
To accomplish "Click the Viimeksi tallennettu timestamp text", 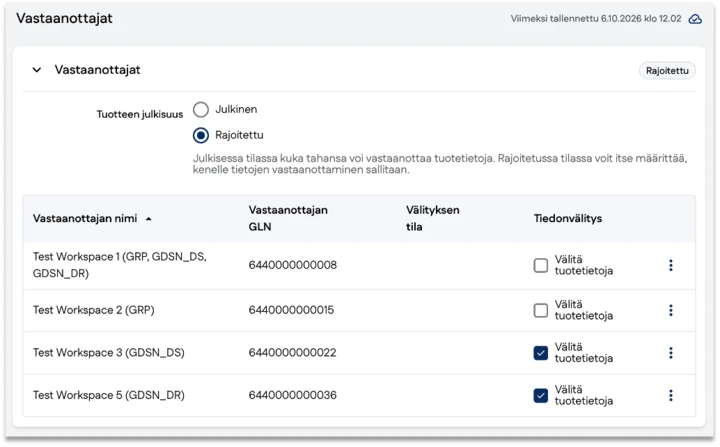I will [x=596, y=19].
